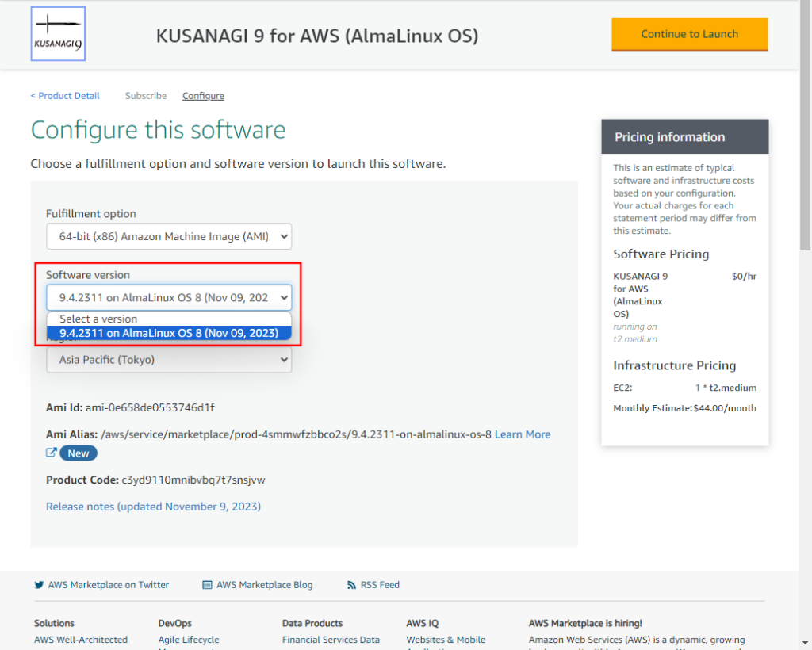Click the 'AWS Marketplace is hiring!' heading
Image resolution: width=812 pixels, height=650 pixels.
[585, 623]
